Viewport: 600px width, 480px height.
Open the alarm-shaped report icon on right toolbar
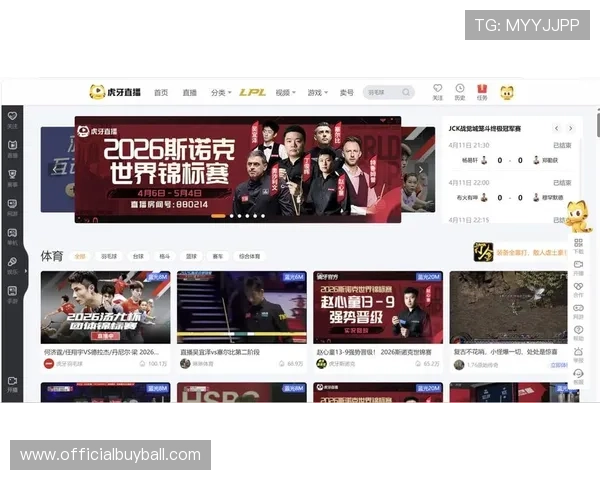[x=578, y=351]
